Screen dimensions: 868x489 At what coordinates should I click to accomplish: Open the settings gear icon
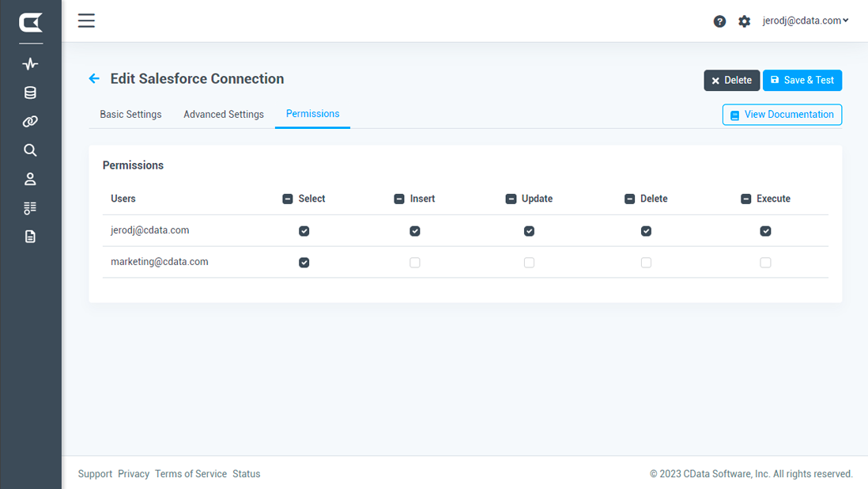(744, 21)
